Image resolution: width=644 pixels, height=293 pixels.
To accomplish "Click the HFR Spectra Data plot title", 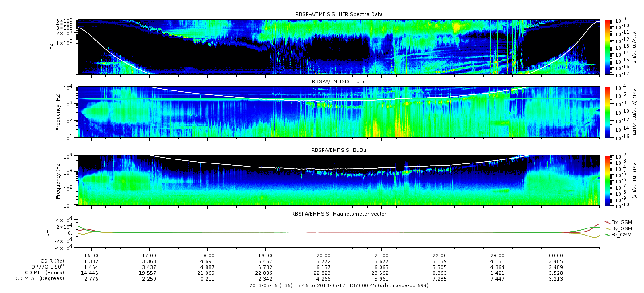I will tap(339, 15).
